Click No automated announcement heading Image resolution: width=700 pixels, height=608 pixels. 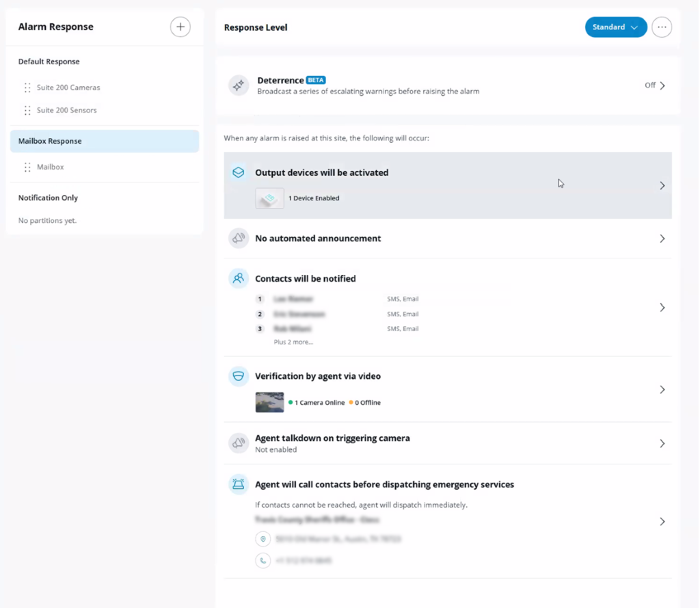pyautogui.click(x=318, y=239)
